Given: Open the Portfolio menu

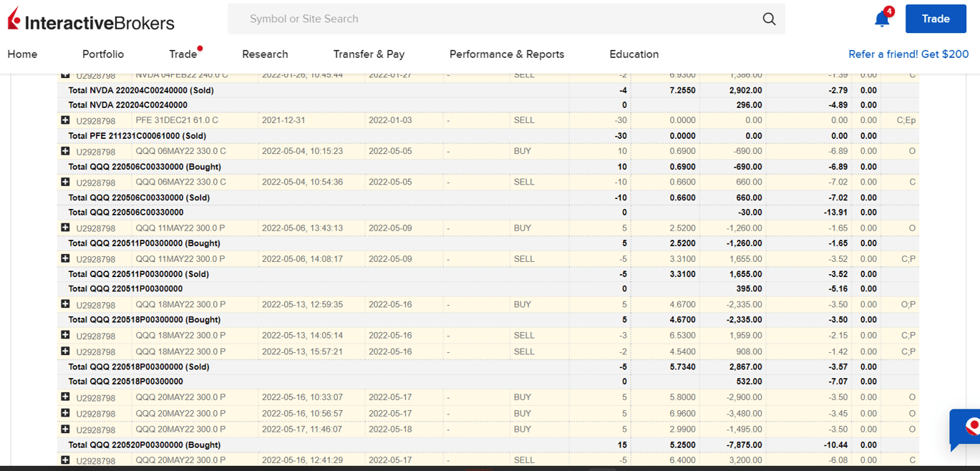Looking at the screenshot, I should [x=103, y=54].
